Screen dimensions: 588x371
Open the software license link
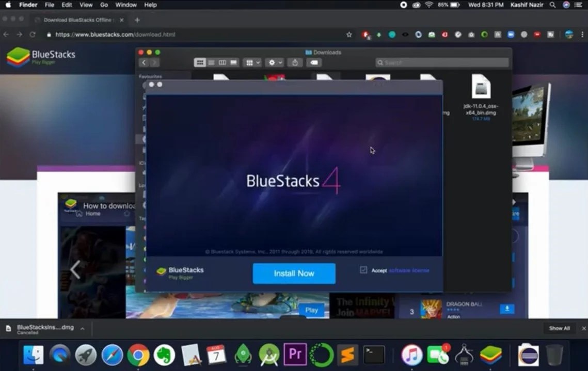point(409,270)
